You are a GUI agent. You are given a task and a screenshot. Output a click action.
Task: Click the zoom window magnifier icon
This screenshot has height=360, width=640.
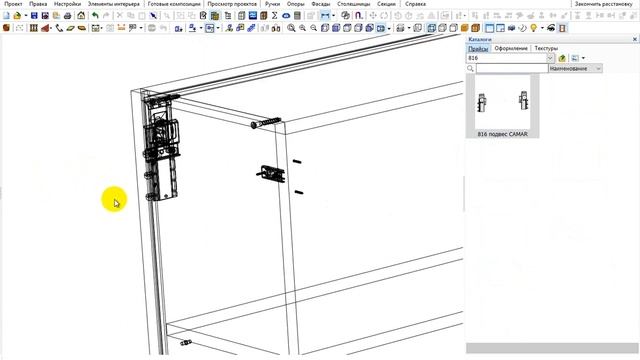[x=291, y=28]
